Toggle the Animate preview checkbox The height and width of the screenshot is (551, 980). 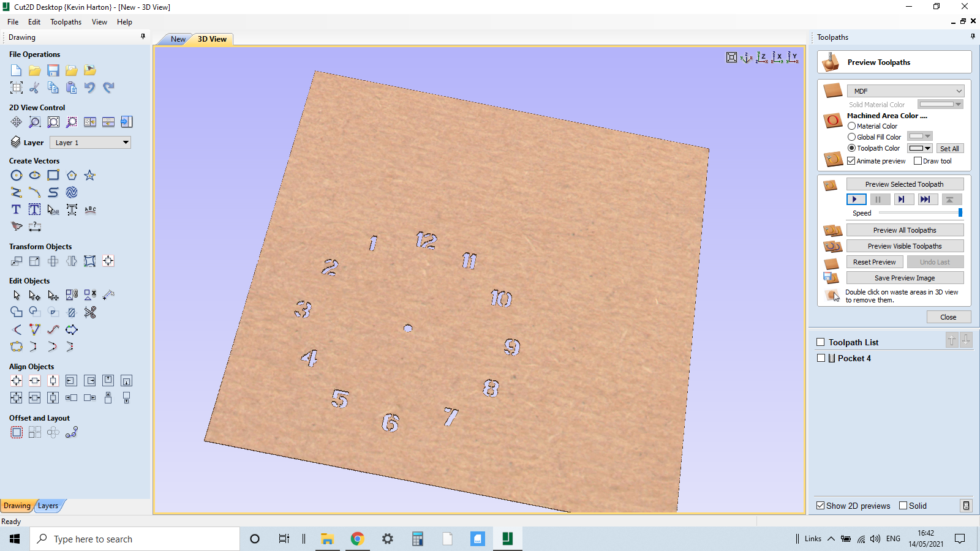[x=851, y=160]
